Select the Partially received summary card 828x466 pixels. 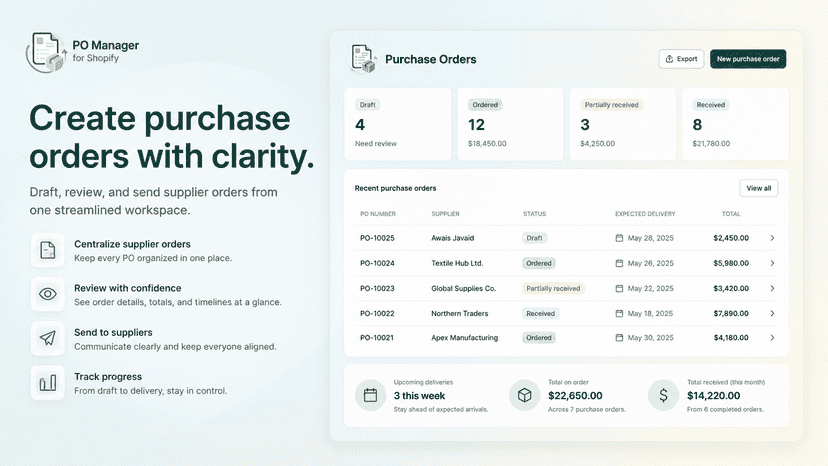623,124
